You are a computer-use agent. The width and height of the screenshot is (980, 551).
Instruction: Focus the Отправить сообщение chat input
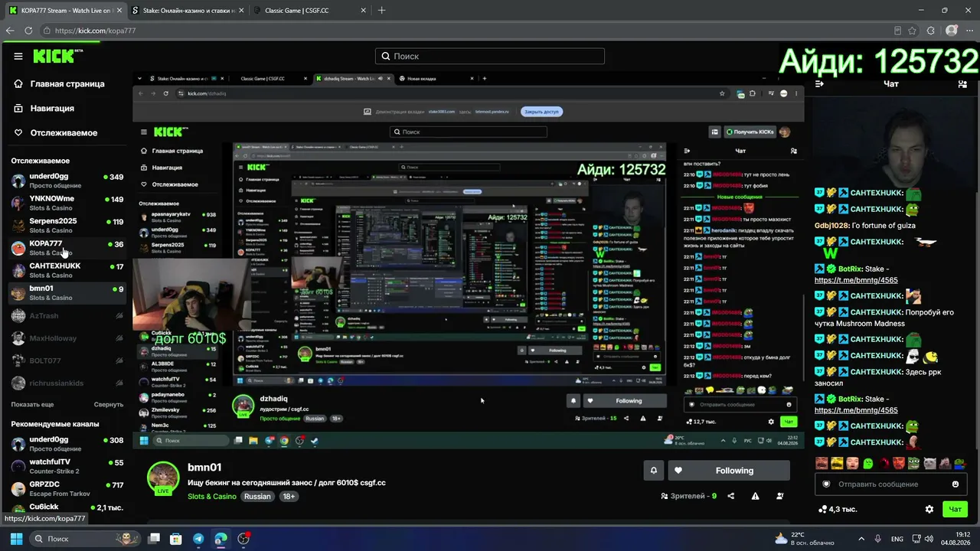click(x=890, y=484)
